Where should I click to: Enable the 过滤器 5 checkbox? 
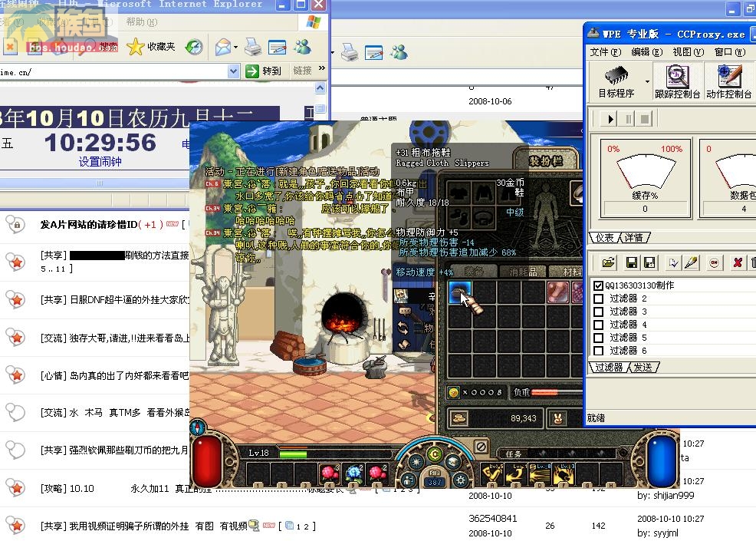coord(598,338)
